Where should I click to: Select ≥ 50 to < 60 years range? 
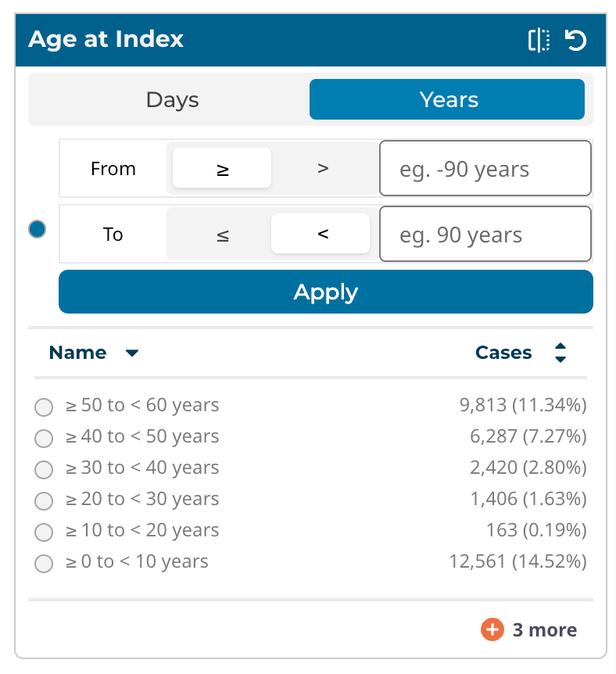pos(44,407)
